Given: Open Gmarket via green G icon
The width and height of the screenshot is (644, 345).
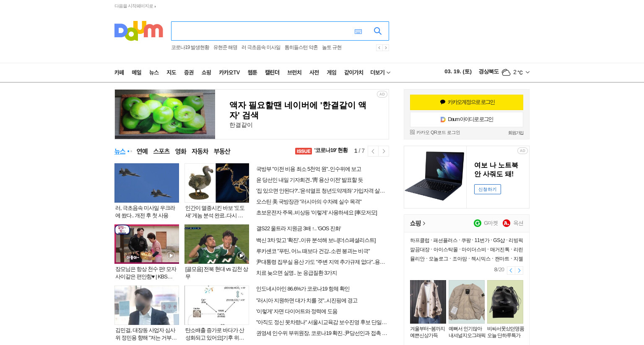Looking at the screenshot, I should click(x=477, y=223).
